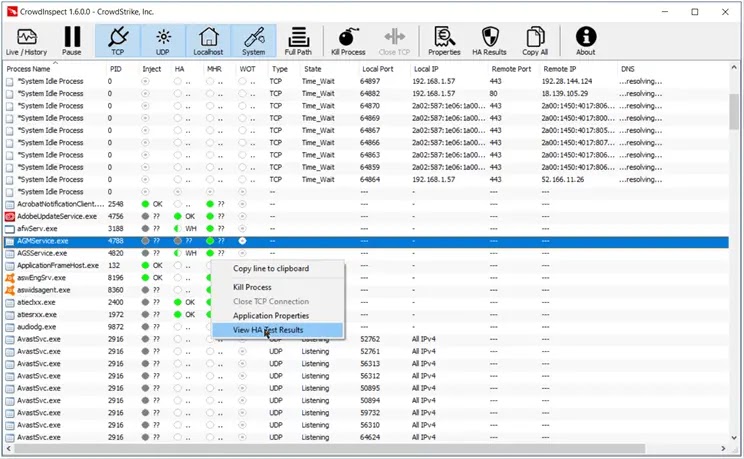Click the green Inject dot for ApplicationFrameHost.exe

click(146, 265)
